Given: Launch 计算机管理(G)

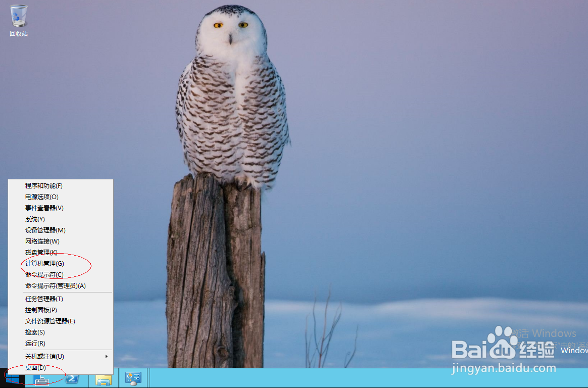Looking at the screenshot, I should point(61,264).
